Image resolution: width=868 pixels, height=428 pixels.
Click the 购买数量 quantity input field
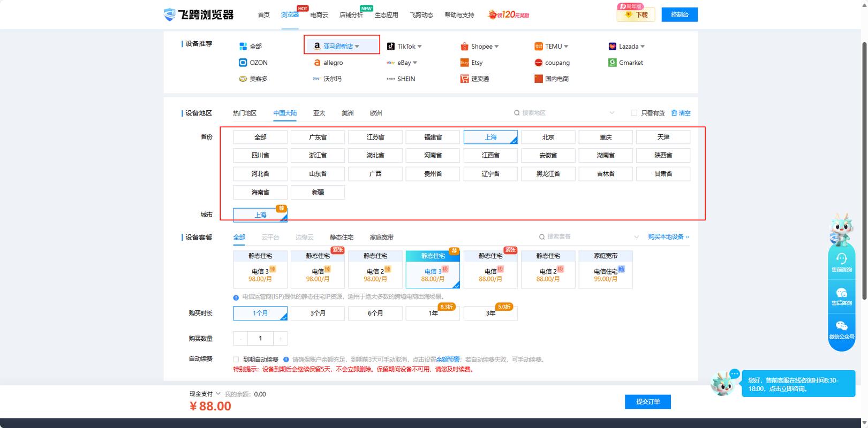click(261, 338)
